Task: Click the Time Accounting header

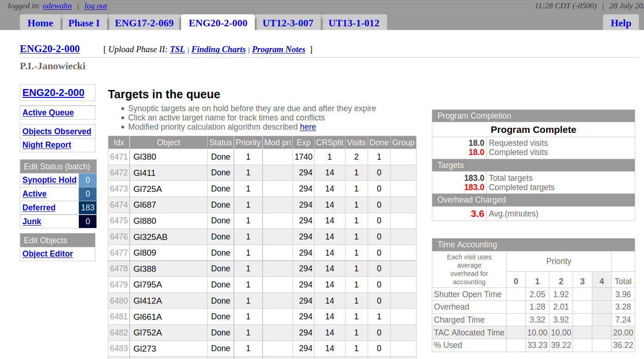Action: (x=533, y=245)
